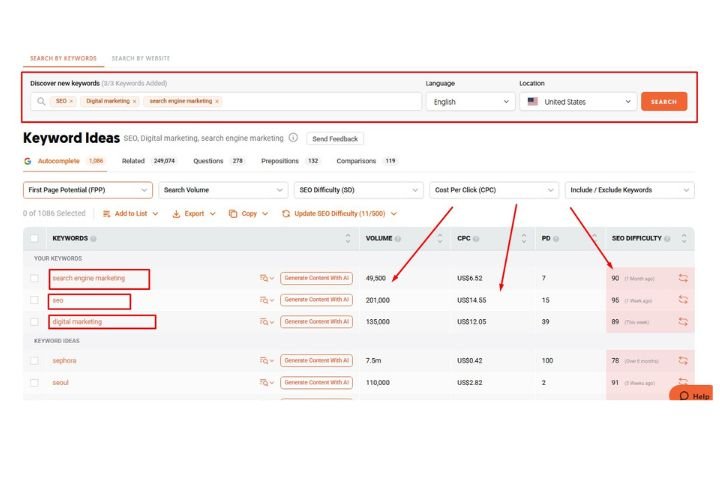Select the Comparisons 119 tab

366,161
